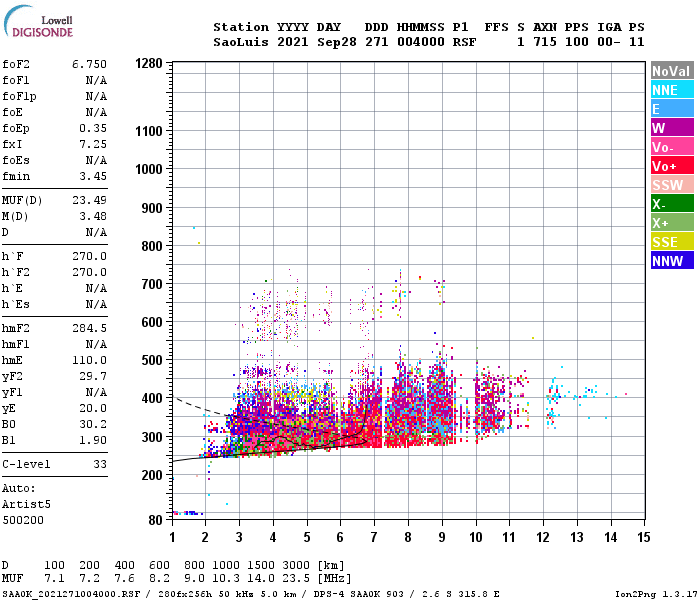Click the fxI value 7.25
Image resolution: width=700 pixels, height=600 pixels.
pyautogui.click(x=93, y=144)
